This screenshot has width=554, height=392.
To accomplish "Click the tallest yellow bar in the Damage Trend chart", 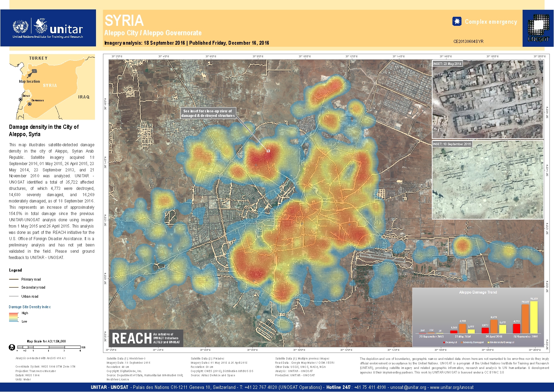I will point(534,317).
